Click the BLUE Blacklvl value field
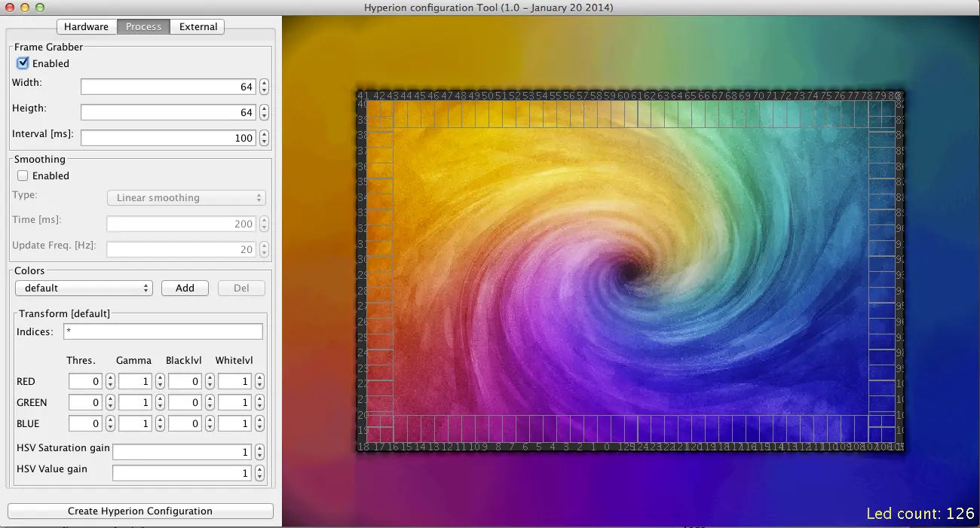 pos(185,423)
